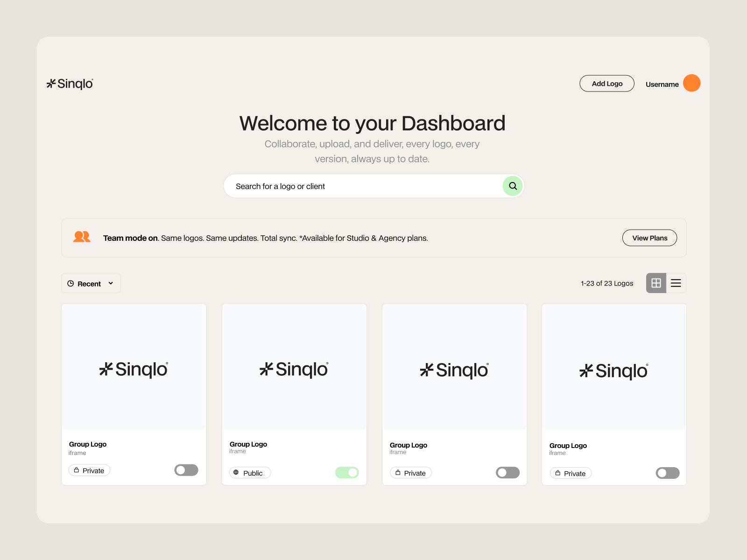Select the grid view icon

[x=656, y=283]
